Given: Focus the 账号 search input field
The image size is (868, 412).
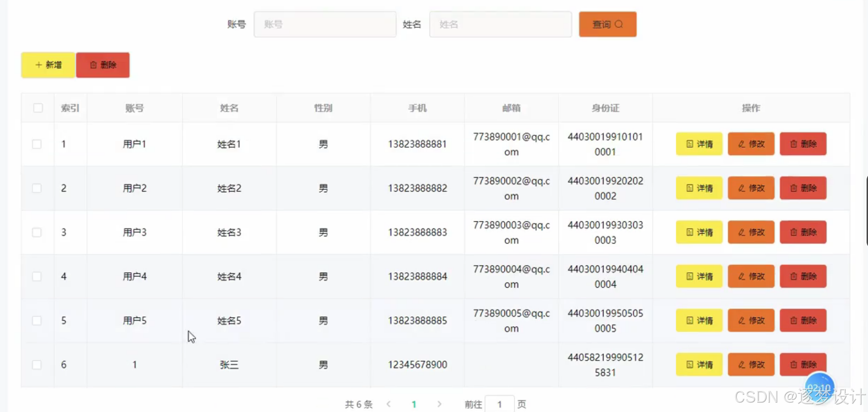Looking at the screenshot, I should coord(325,24).
